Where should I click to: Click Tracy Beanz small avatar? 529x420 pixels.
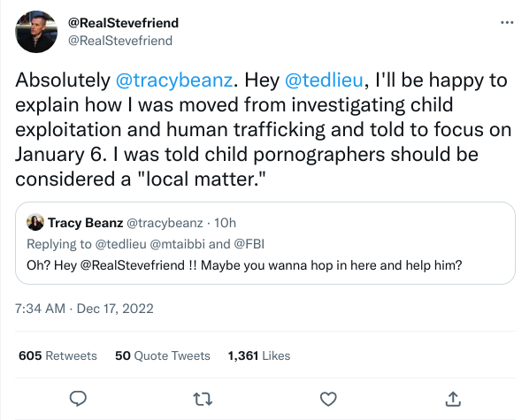tap(35, 222)
